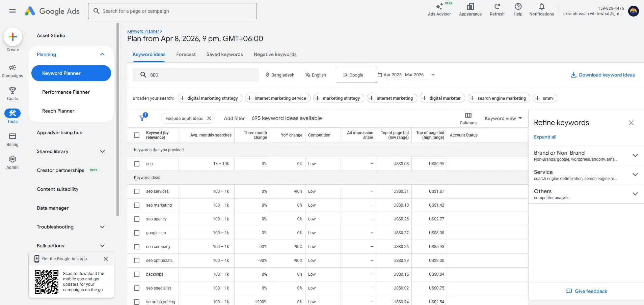The height and width of the screenshot is (305, 644).
Task: Open the Help menu
Action: (518, 9)
